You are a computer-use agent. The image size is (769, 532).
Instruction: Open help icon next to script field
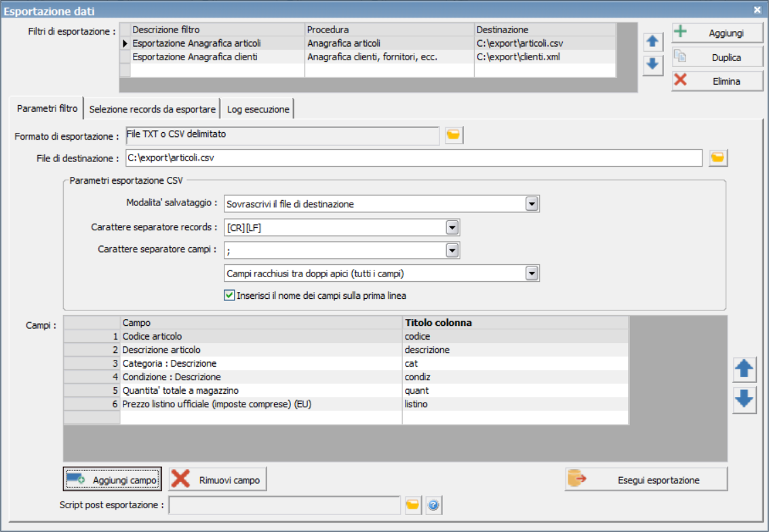[x=433, y=505]
